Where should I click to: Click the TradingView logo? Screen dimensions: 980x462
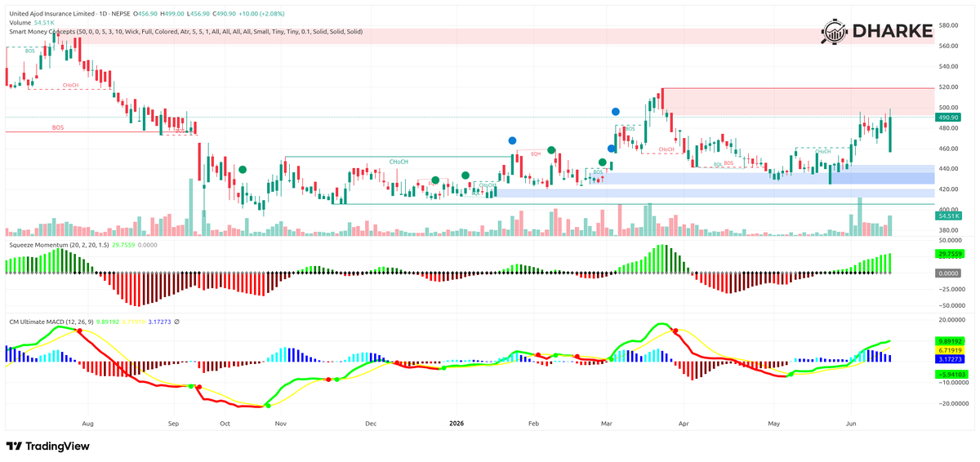click(48, 446)
